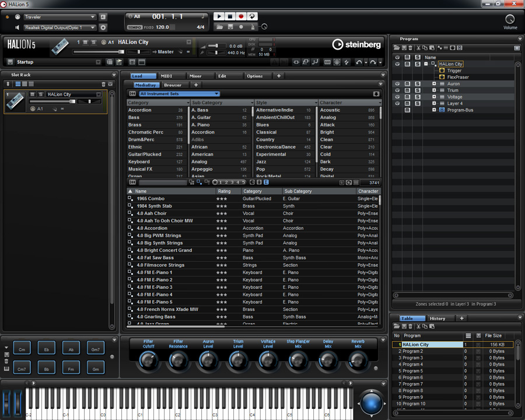The width and height of the screenshot is (525, 420).
Task: Hide the Auron layer with eye icon
Action: click(397, 84)
